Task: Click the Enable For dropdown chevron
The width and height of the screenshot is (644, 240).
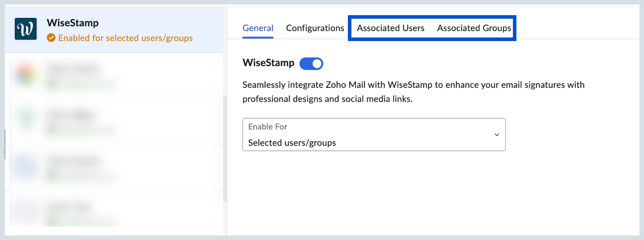Action: (x=496, y=135)
